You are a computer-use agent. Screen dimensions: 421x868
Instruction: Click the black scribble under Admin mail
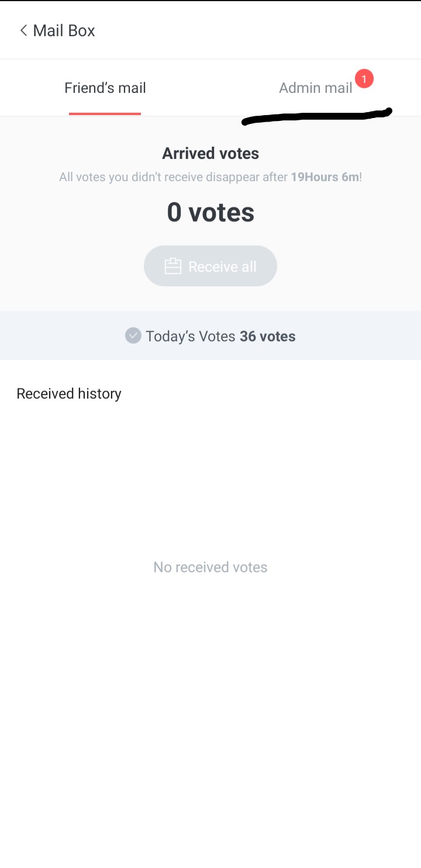point(316,116)
